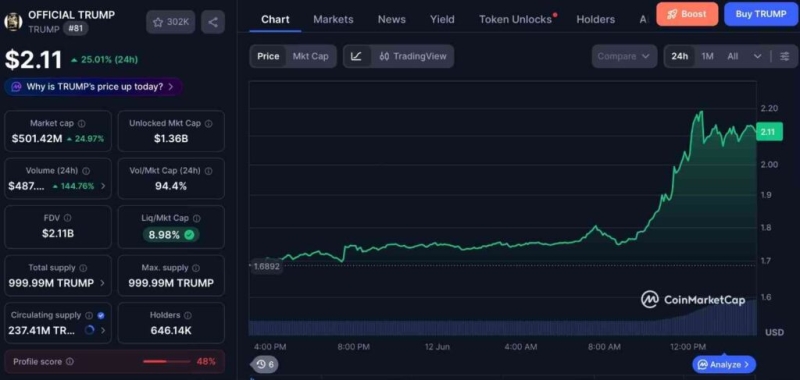Click the $2.11B FDV value
Viewport: 800px width, 380px height.
pos(58,234)
